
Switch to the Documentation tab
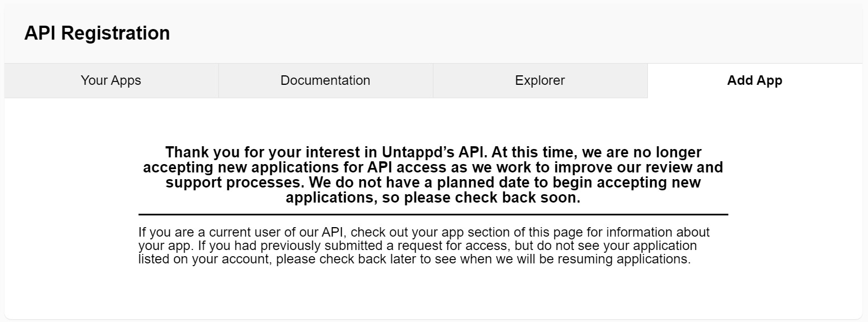326,80
